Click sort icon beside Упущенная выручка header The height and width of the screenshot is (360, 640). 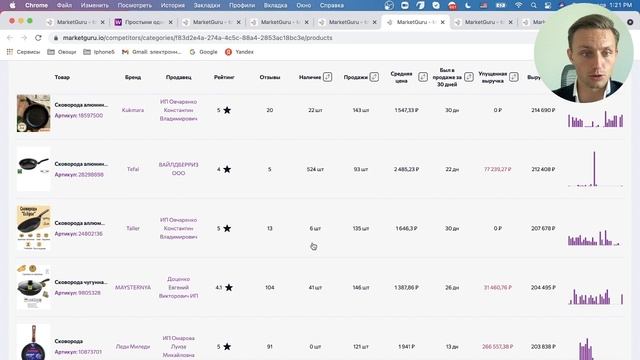pos(513,77)
